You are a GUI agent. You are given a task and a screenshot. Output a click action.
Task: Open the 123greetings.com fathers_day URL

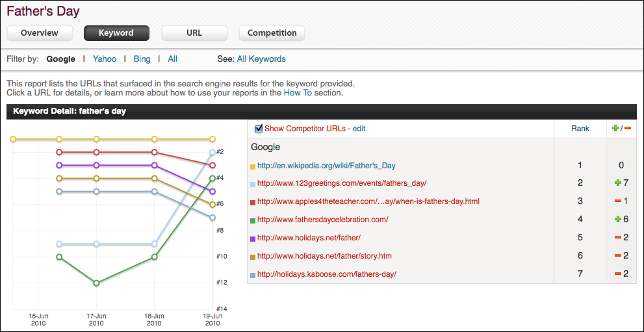coord(342,183)
